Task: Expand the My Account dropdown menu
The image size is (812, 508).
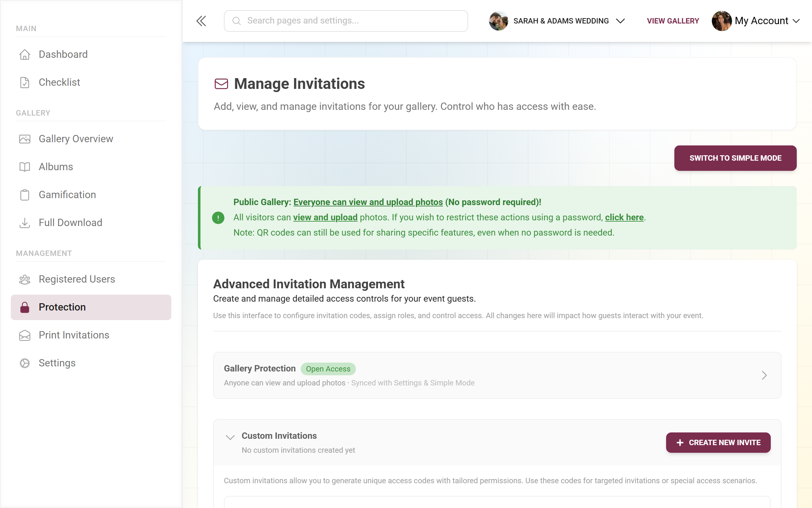Action: coord(756,21)
